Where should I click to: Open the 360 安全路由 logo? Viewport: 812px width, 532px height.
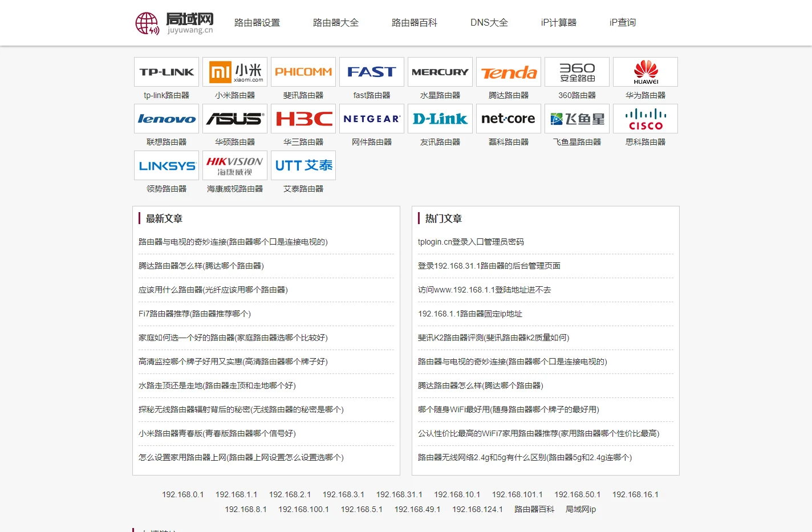577,72
